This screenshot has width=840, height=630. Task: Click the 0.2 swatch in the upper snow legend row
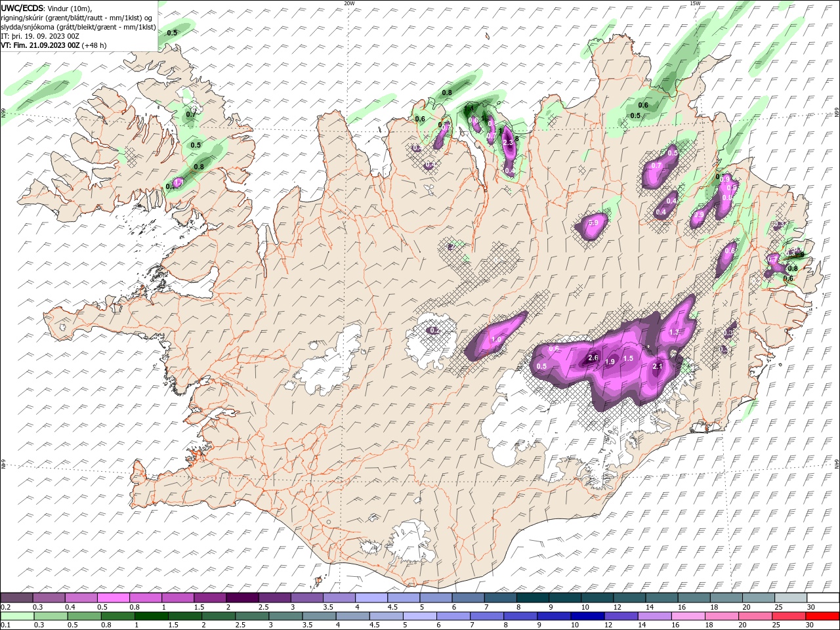16,598
